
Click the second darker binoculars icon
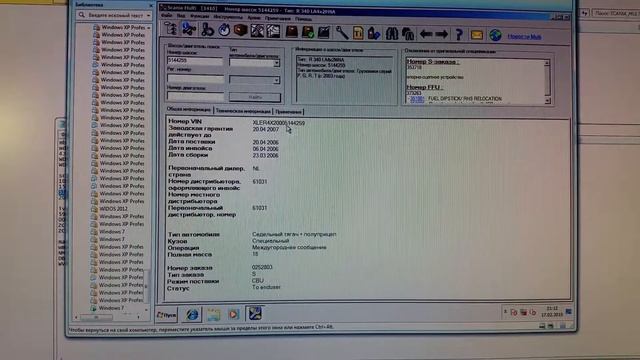click(x=408, y=34)
